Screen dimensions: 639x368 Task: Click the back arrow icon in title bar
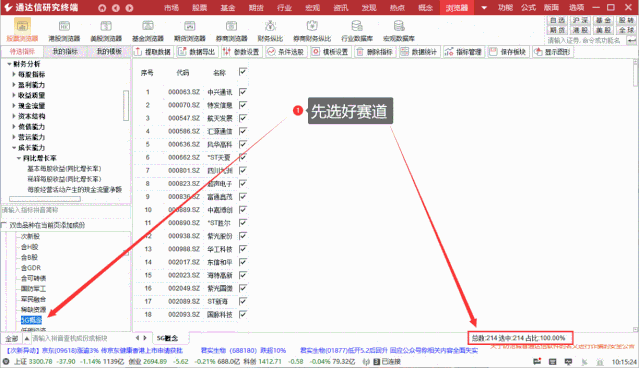click(x=116, y=8)
